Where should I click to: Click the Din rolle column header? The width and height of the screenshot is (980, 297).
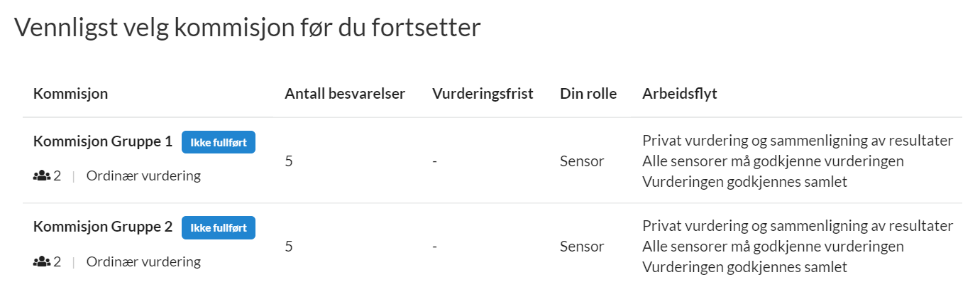[588, 94]
